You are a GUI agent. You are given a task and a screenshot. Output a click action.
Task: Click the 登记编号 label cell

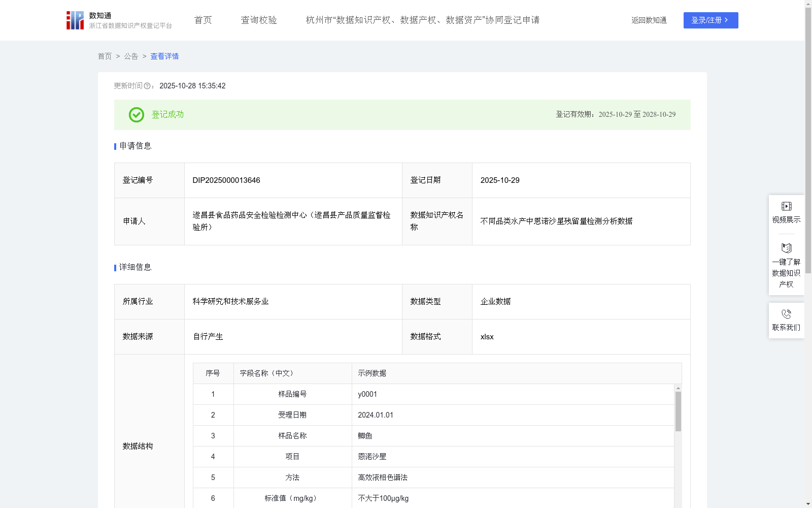click(x=149, y=180)
